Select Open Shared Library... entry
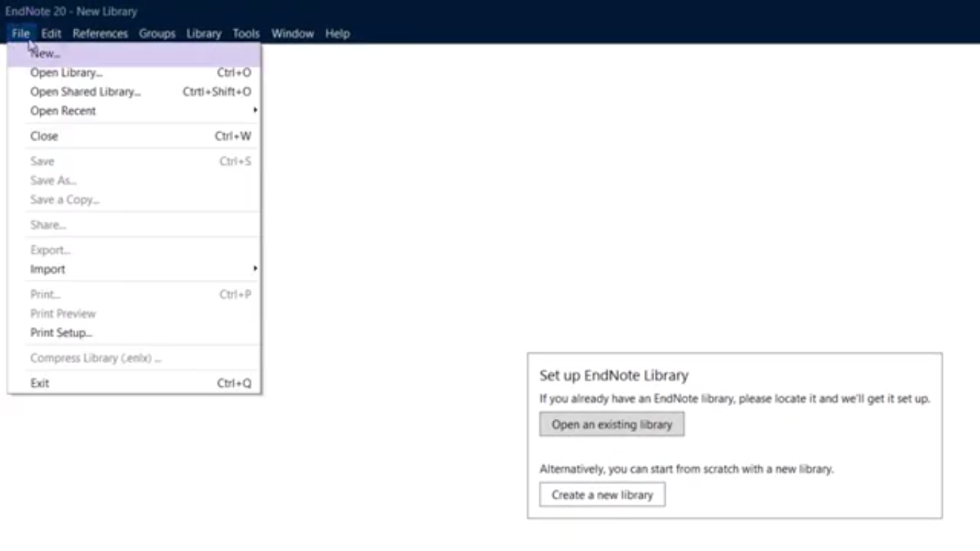 (134, 92)
